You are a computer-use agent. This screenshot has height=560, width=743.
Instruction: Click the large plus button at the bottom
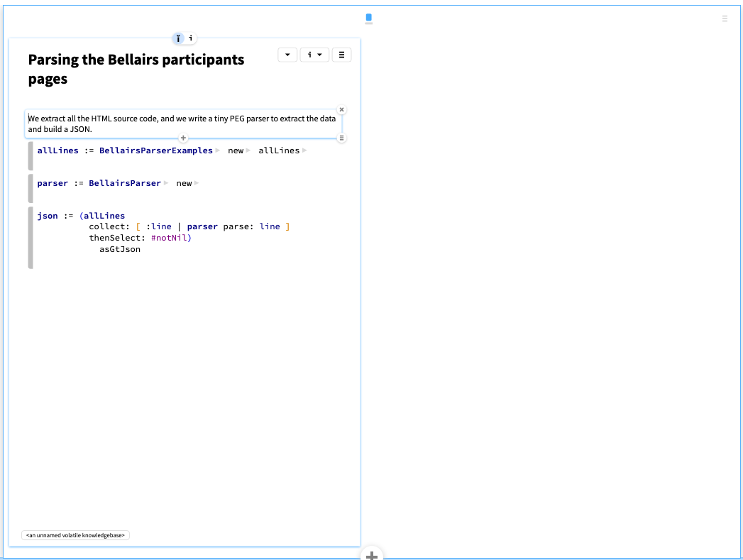[x=371, y=555]
